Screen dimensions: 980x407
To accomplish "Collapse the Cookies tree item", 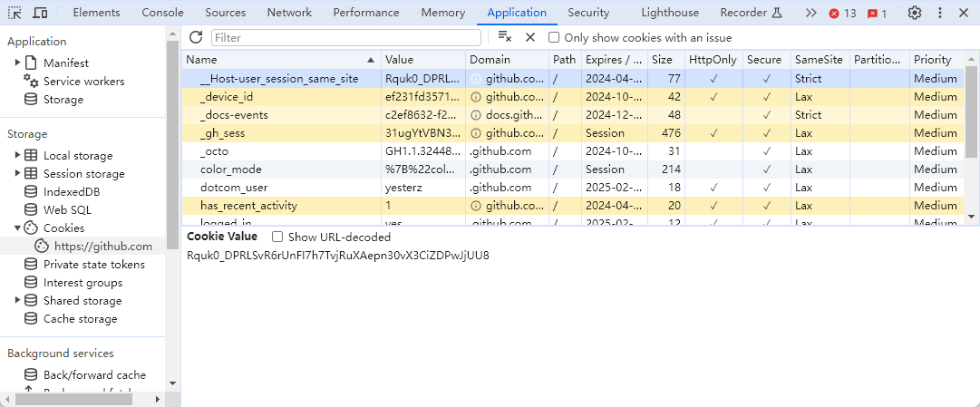I will click(x=17, y=228).
